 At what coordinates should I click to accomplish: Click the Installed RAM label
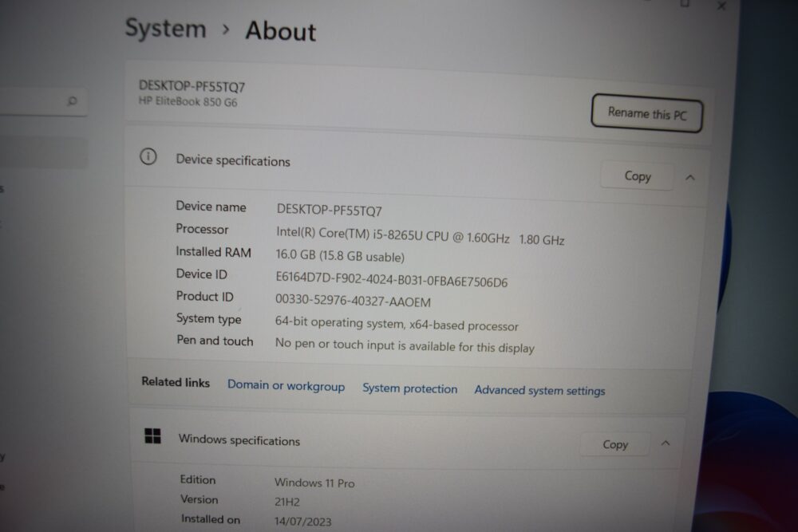(213, 251)
